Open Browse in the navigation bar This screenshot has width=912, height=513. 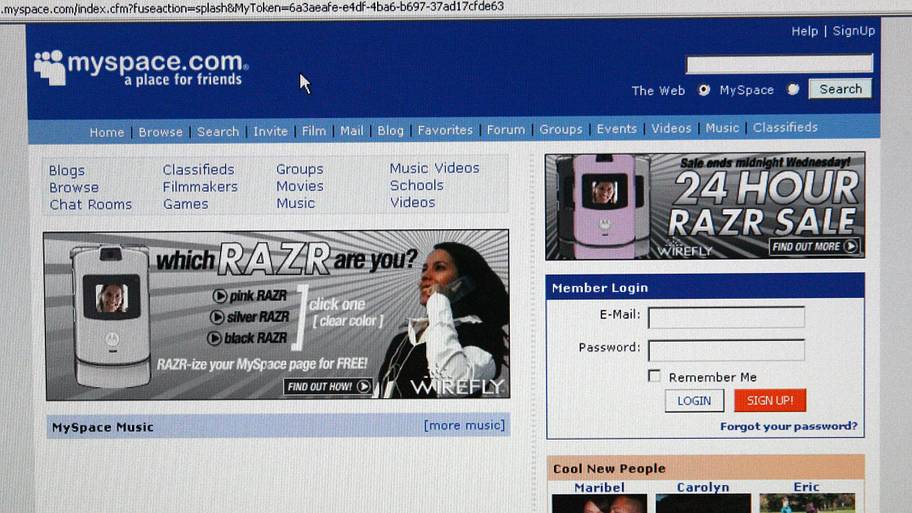pos(161,132)
